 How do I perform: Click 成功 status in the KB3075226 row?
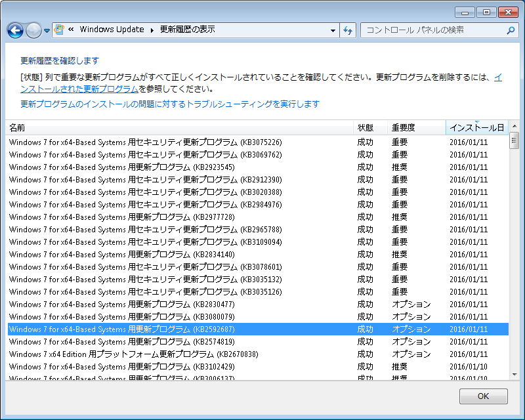point(365,142)
